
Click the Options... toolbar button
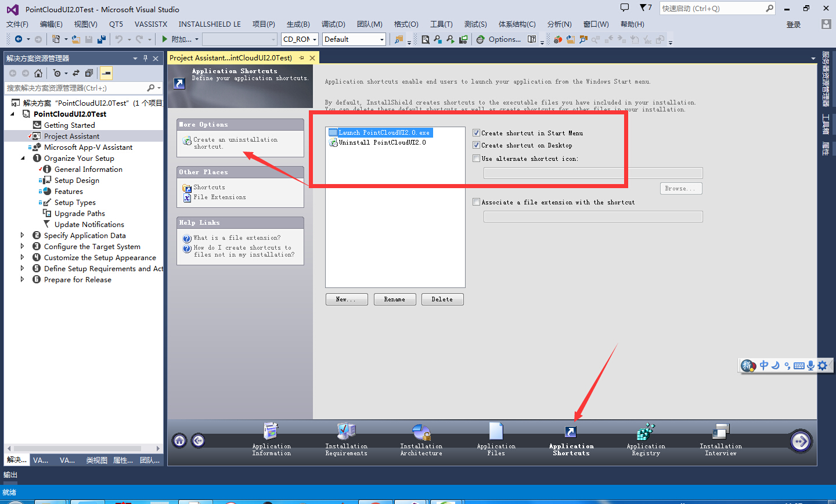505,39
